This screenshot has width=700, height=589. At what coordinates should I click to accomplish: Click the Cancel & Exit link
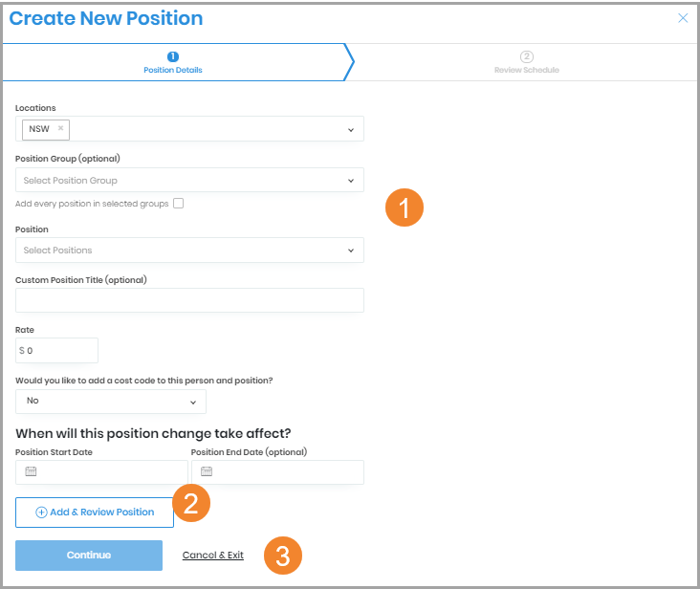point(212,556)
